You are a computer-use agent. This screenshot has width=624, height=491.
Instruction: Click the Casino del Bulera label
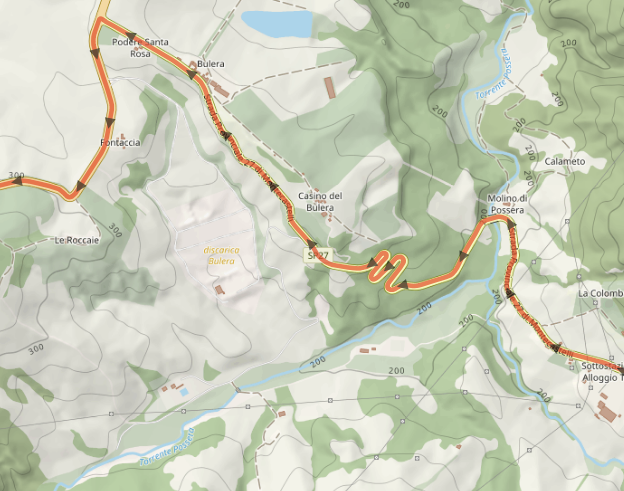[320, 202]
